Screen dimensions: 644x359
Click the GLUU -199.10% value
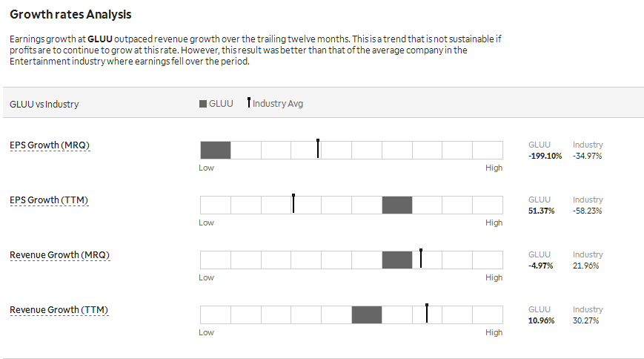[545, 156]
